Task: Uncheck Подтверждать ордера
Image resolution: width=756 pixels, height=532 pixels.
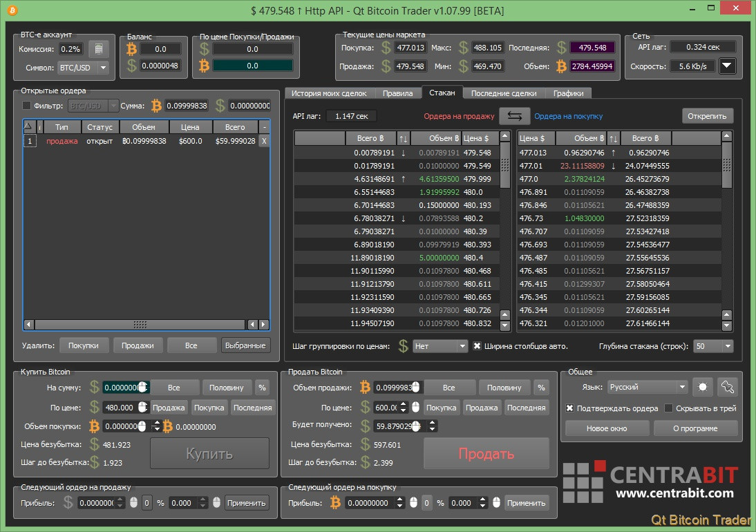Action: tap(569, 408)
